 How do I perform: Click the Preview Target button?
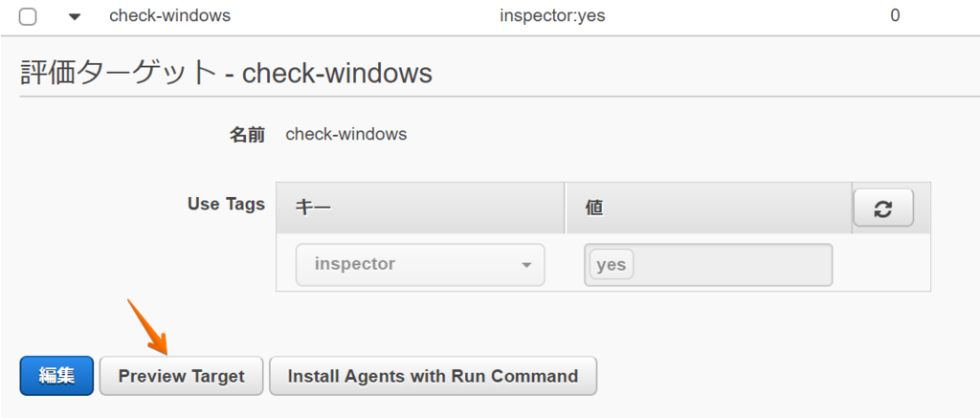pos(181,376)
